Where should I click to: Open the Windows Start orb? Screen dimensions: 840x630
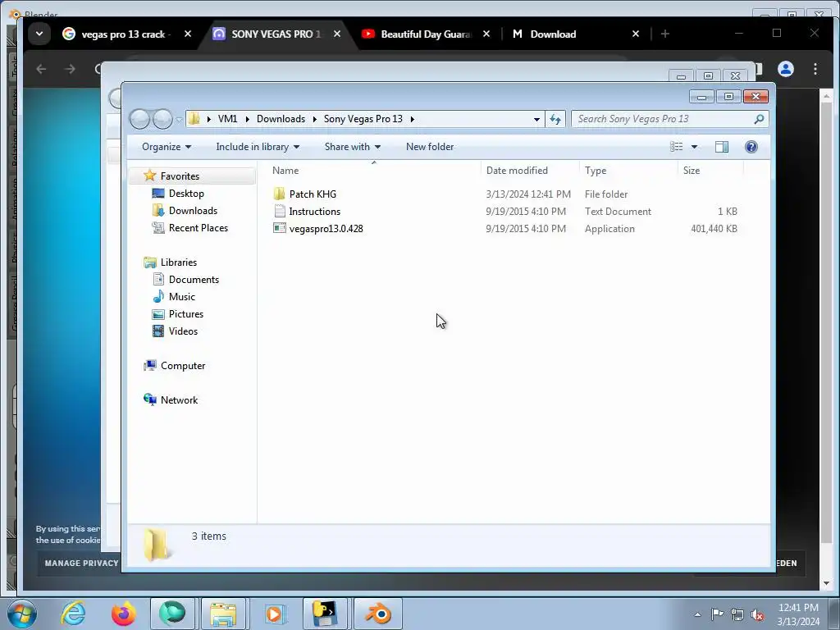(x=22, y=614)
